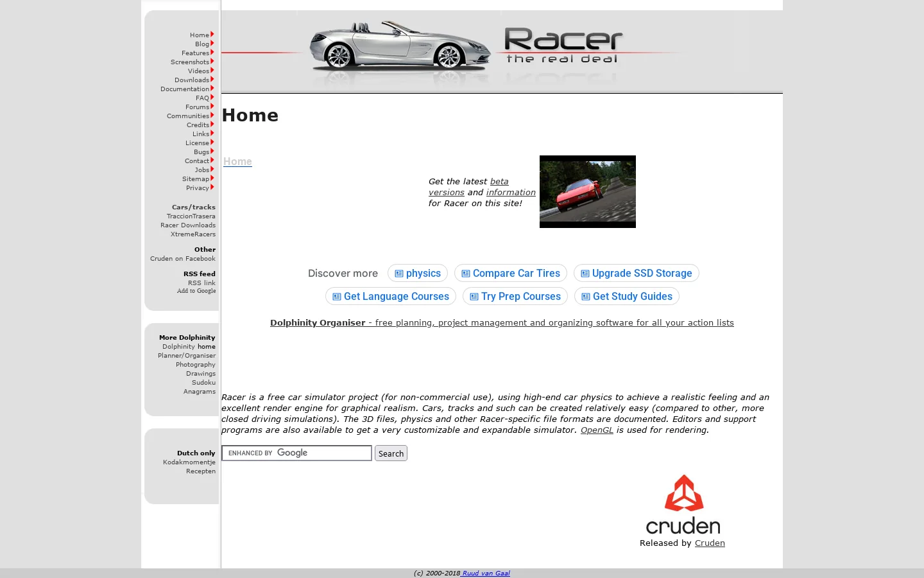This screenshot has width=924, height=578.
Task: Click the red car screenshot thumbnail
Action: [x=588, y=191]
